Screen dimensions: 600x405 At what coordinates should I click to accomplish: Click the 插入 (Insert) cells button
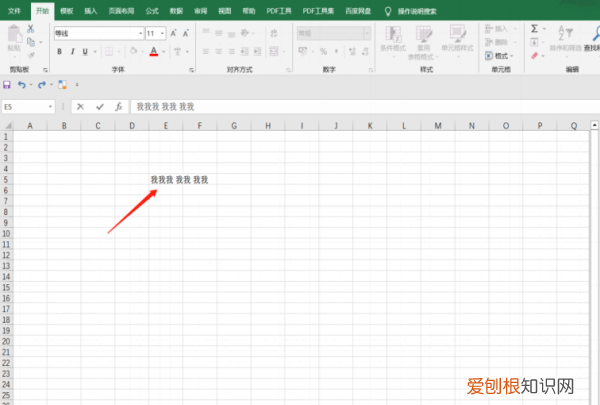point(501,29)
